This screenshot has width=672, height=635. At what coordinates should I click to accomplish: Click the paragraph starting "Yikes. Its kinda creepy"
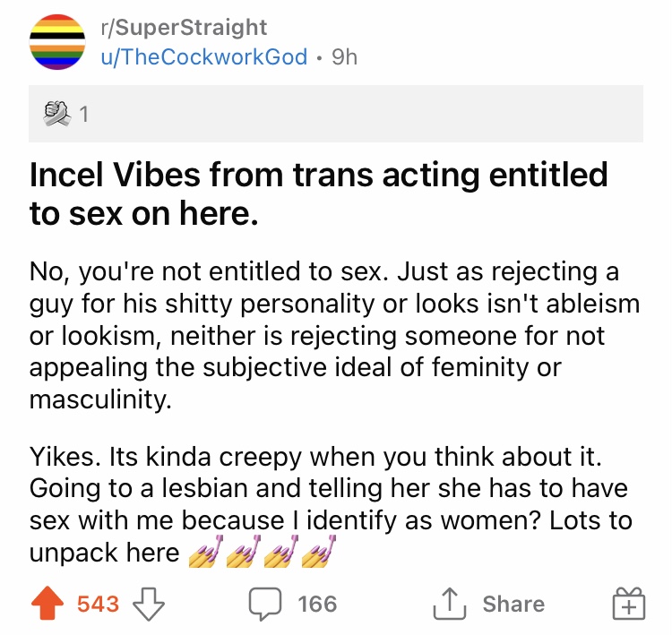click(x=330, y=504)
